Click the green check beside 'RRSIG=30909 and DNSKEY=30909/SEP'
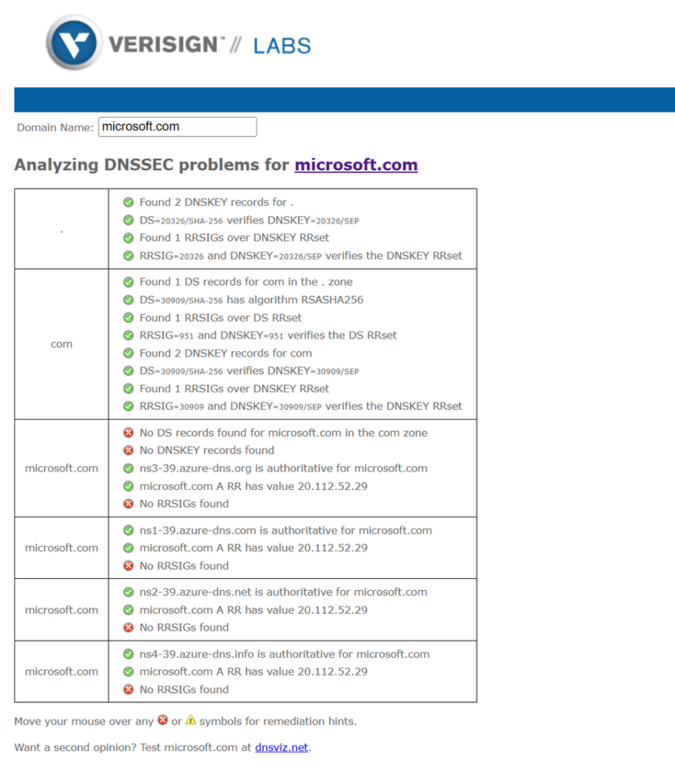675x784 pixels. [x=129, y=406]
